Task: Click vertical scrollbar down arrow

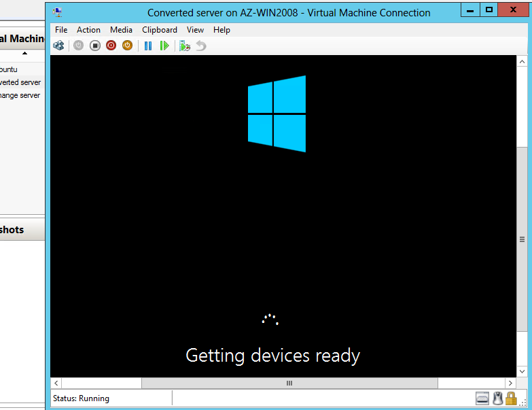Action: (522, 371)
